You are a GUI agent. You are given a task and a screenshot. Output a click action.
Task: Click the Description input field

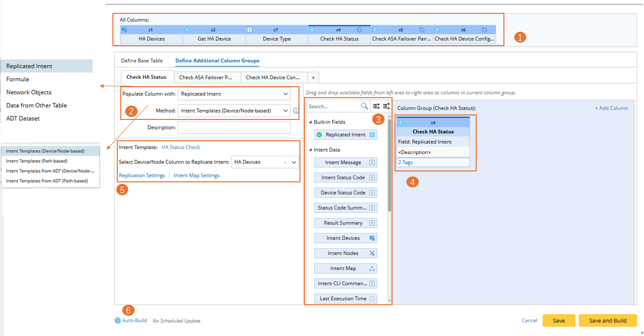coord(234,127)
